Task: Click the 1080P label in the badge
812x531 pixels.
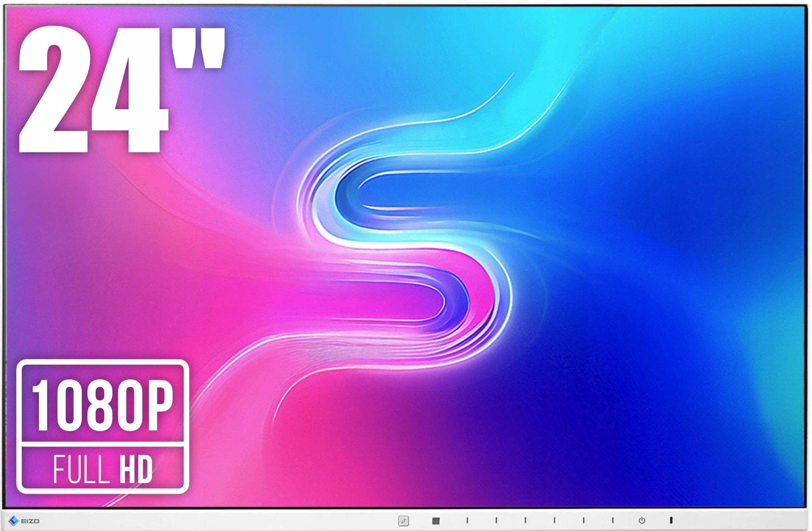Action: click(x=102, y=406)
